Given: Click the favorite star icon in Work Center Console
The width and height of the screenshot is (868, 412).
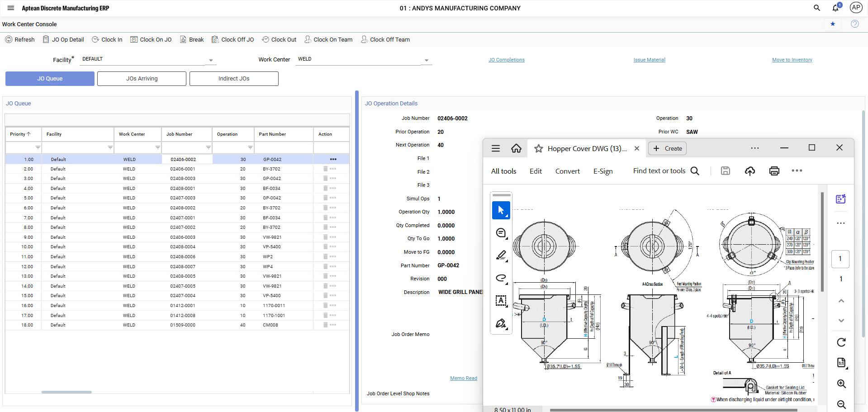Looking at the screenshot, I should click(833, 24).
